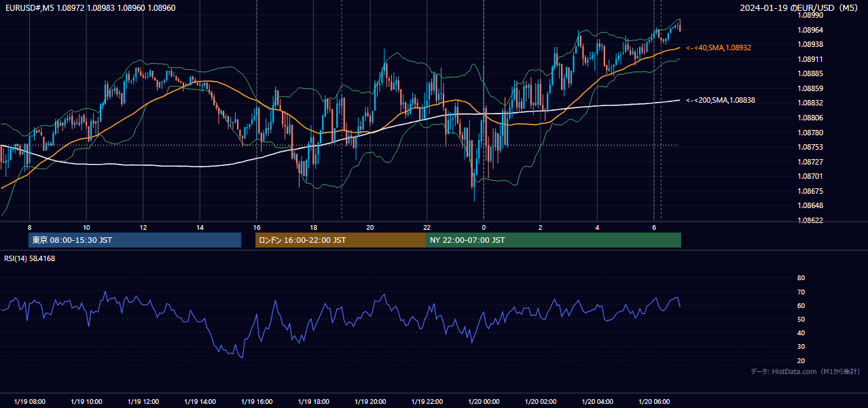Click the 1/20 04:00 date axis label
The width and height of the screenshot is (868, 408).
[597, 401]
